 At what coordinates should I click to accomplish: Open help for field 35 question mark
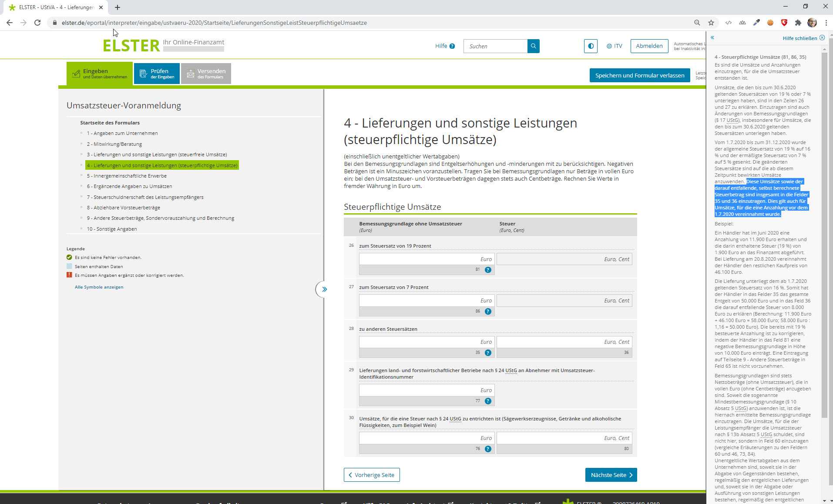coord(488,353)
